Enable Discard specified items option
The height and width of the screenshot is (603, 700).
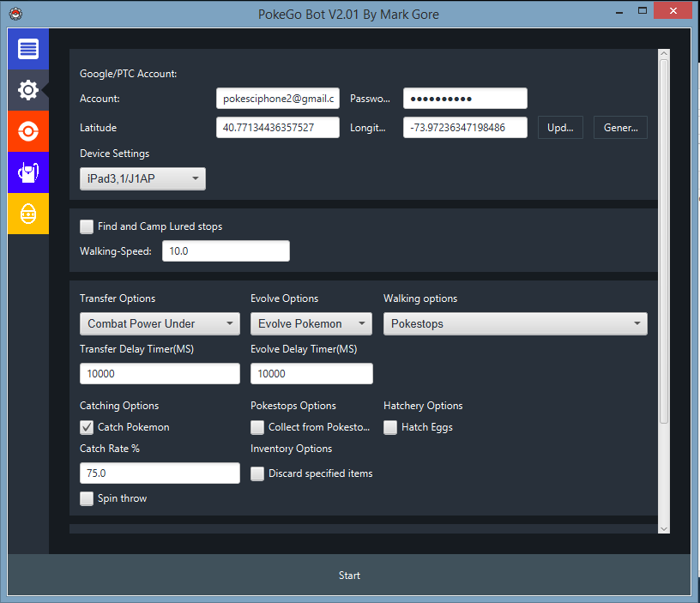pos(257,473)
